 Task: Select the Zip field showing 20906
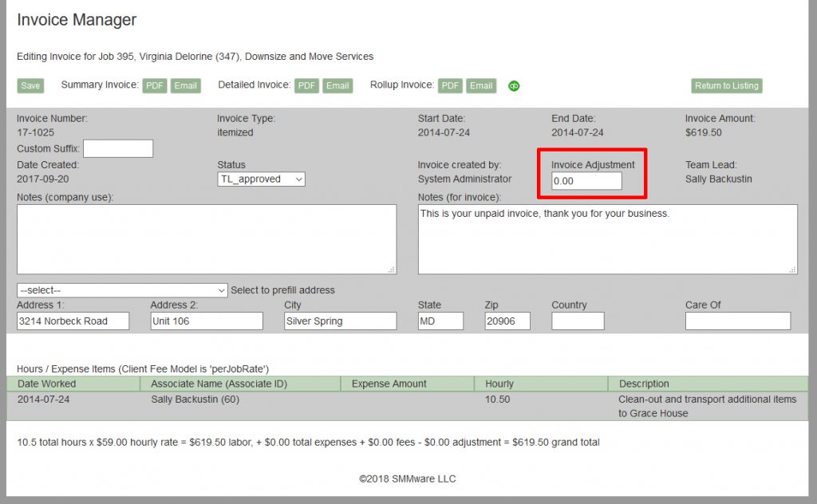507,321
